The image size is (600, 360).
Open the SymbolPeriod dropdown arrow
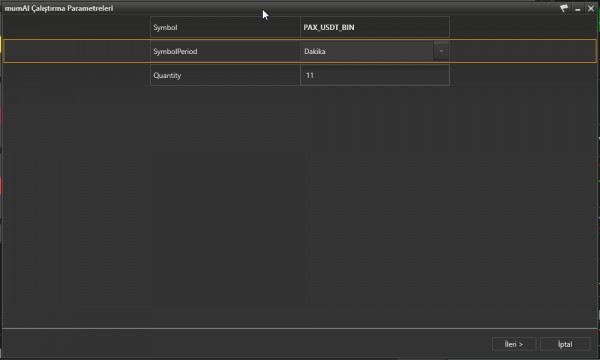[x=441, y=51]
